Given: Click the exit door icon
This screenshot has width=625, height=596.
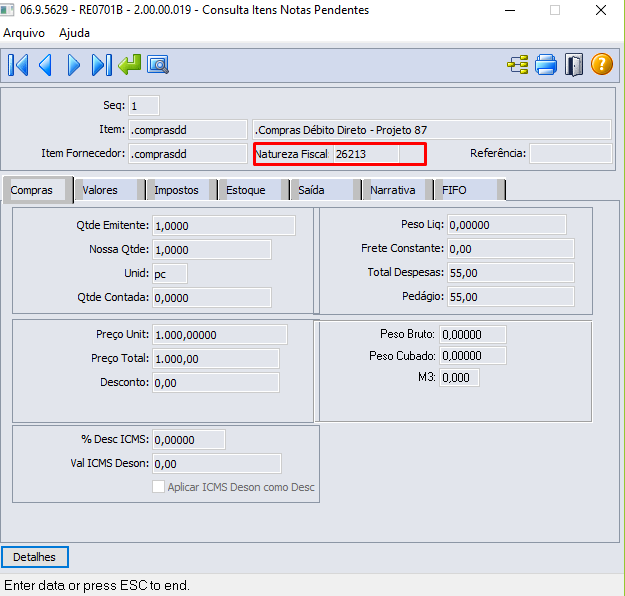Looking at the screenshot, I should point(574,65).
